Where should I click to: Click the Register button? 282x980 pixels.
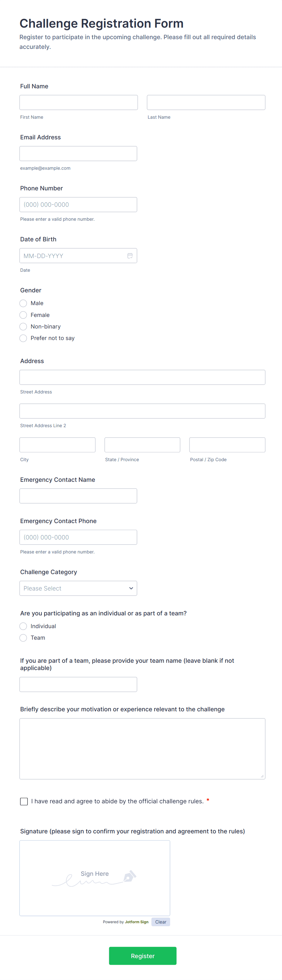[143, 956]
